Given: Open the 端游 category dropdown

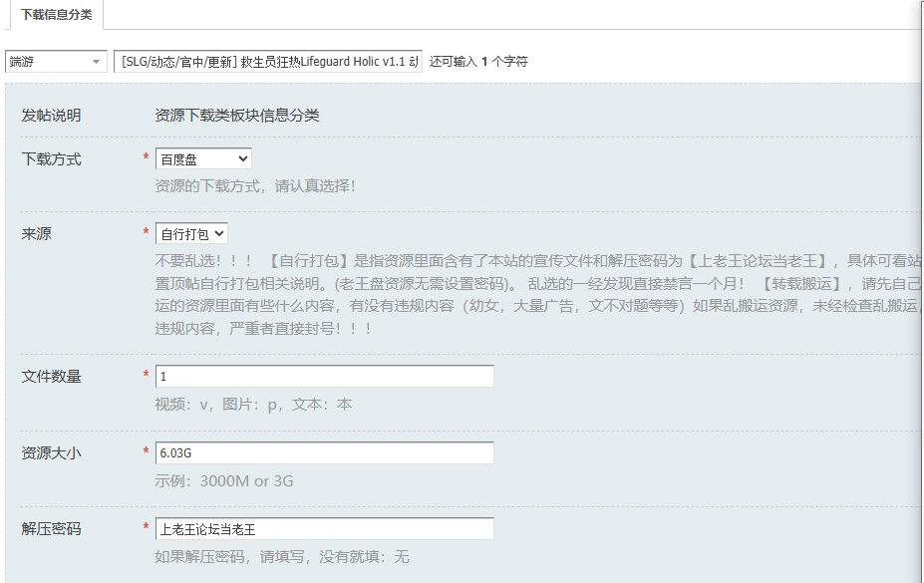Looking at the screenshot, I should point(56,61).
